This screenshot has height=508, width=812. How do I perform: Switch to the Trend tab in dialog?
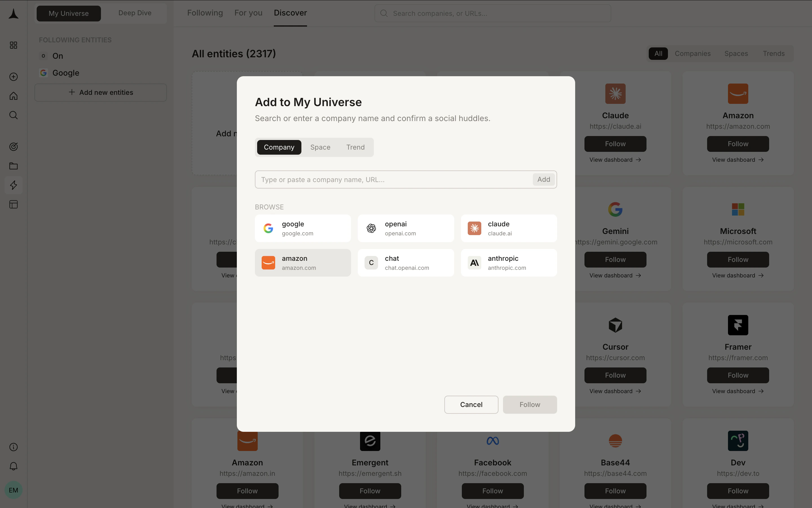[x=355, y=147]
